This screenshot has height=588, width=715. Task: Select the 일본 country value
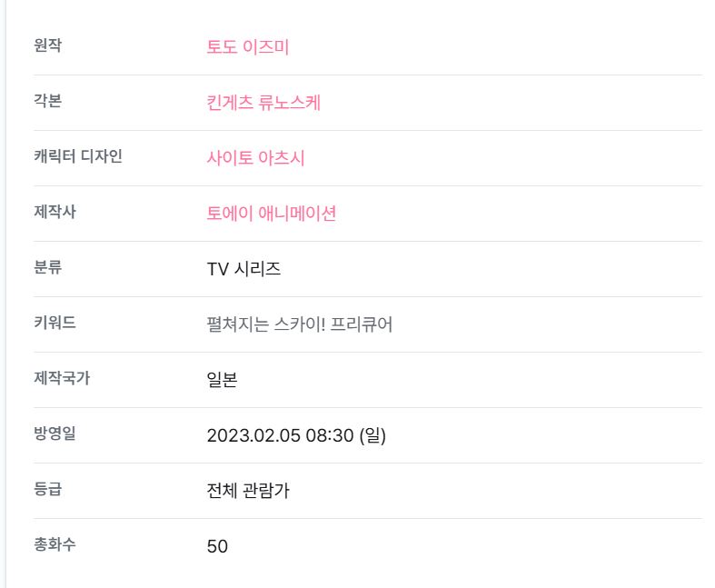tap(222, 380)
